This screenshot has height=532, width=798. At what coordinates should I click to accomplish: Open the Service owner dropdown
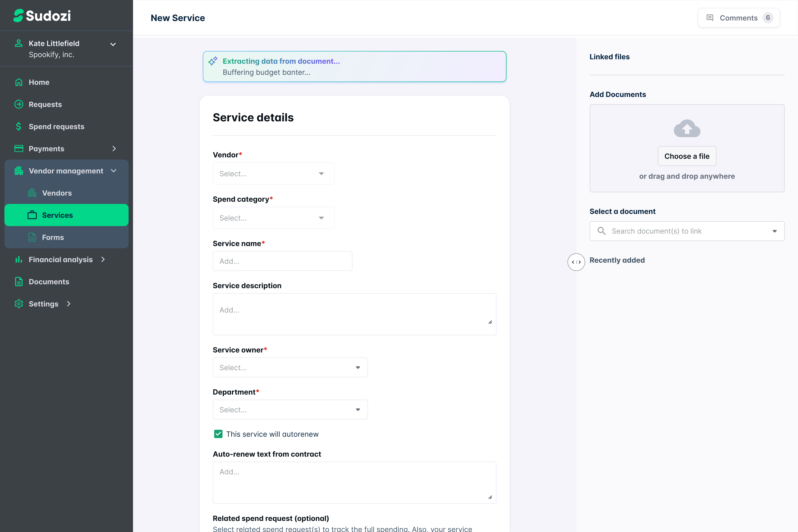coord(290,367)
